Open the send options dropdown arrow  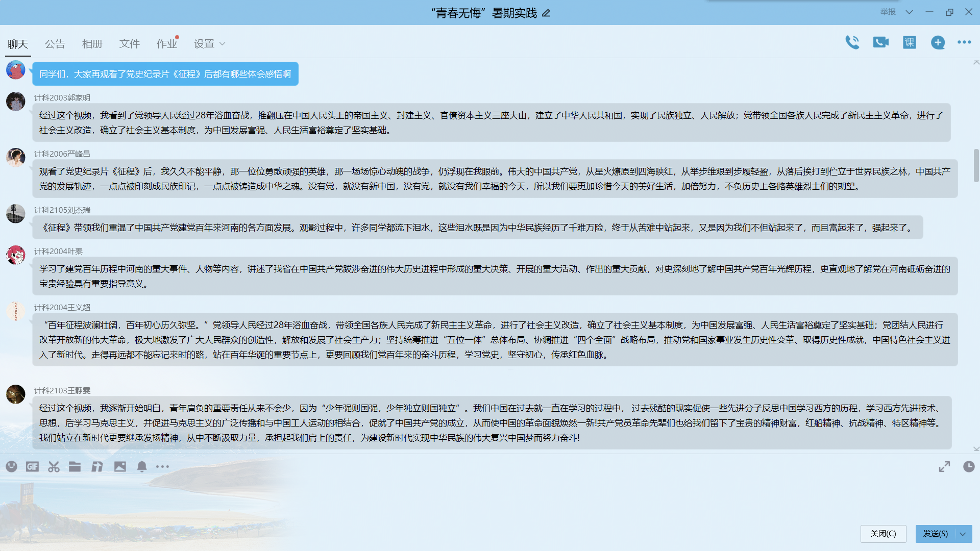[x=963, y=534]
